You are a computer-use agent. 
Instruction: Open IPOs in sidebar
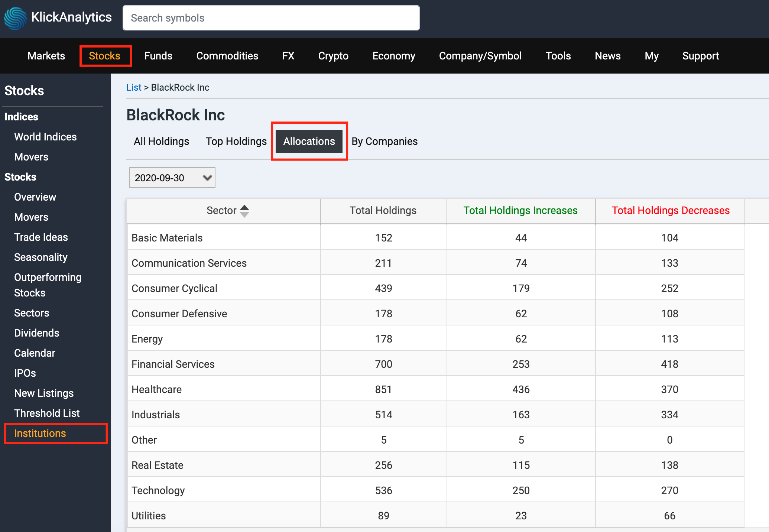coord(25,373)
